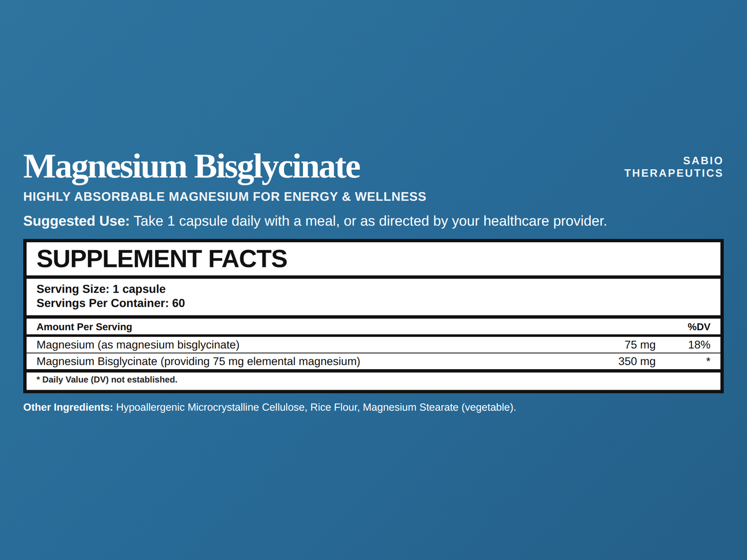Click the '350 mg' amount value

(x=637, y=361)
